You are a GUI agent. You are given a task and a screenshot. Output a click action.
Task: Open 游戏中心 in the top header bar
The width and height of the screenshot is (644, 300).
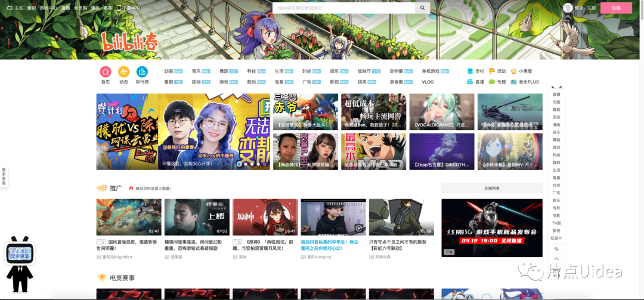click(48, 8)
